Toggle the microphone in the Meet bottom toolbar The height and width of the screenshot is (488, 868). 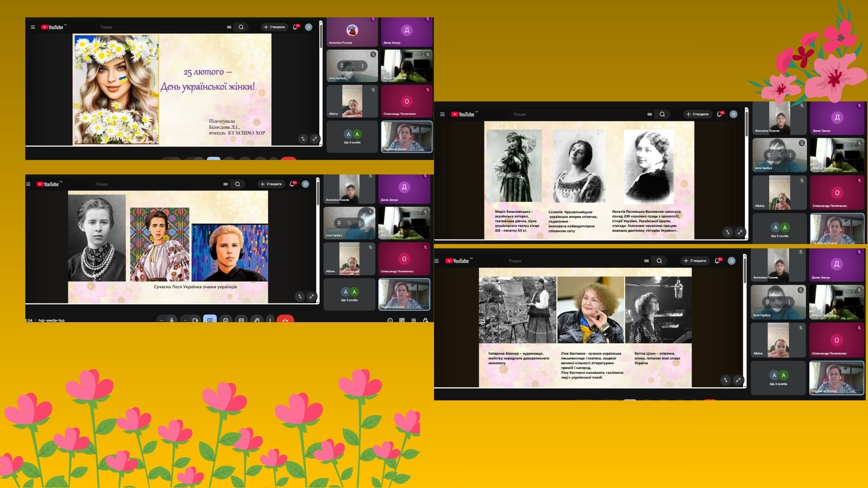click(172, 320)
